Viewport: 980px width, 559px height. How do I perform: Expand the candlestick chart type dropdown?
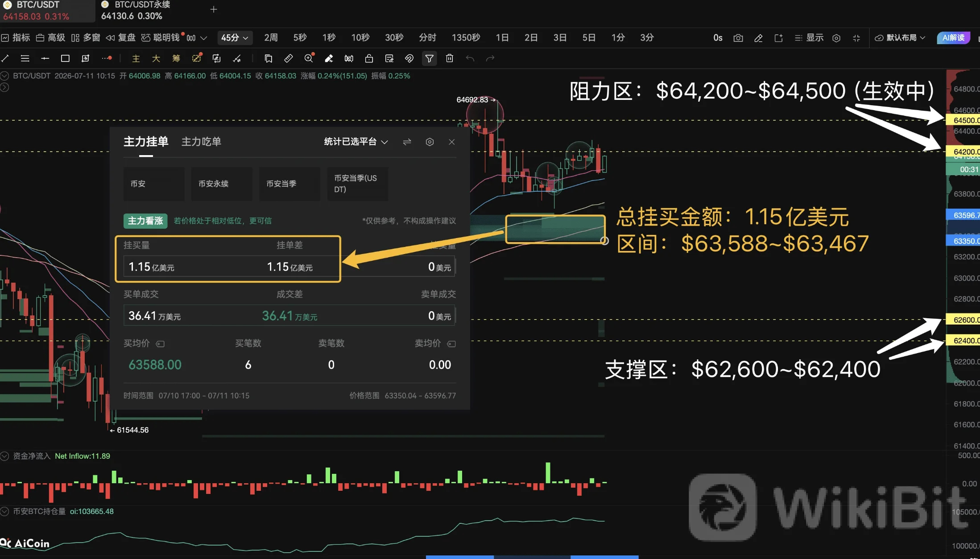[197, 38]
